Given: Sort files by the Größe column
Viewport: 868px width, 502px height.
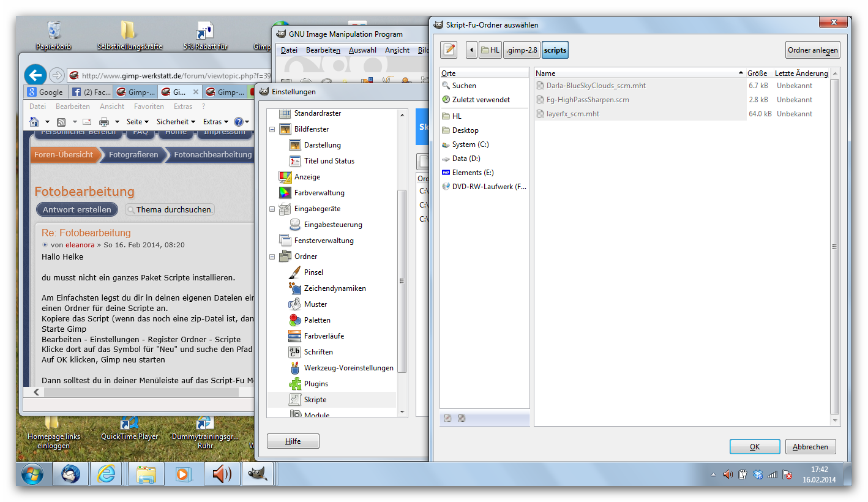Looking at the screenshot, I should coord(759,73).
